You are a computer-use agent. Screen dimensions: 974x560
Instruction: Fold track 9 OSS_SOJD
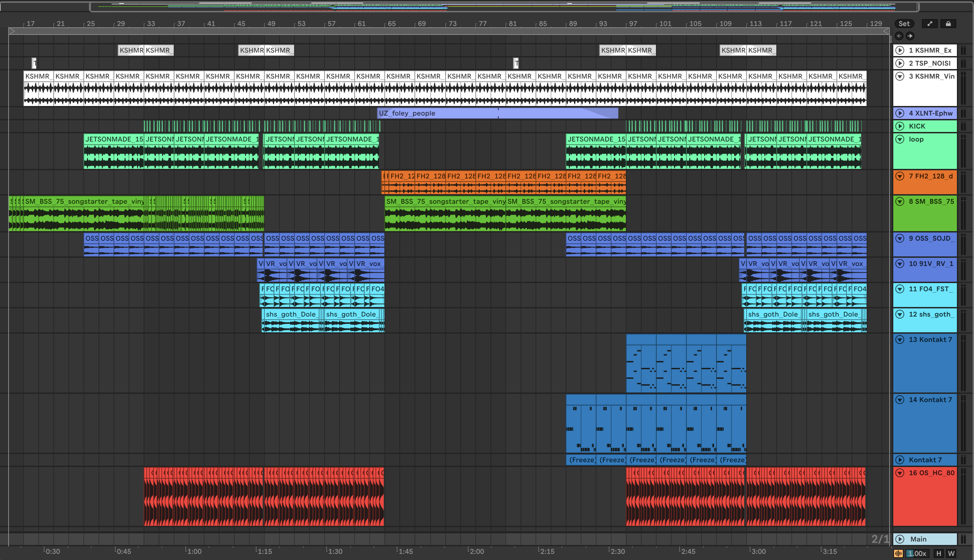point(900,239)
